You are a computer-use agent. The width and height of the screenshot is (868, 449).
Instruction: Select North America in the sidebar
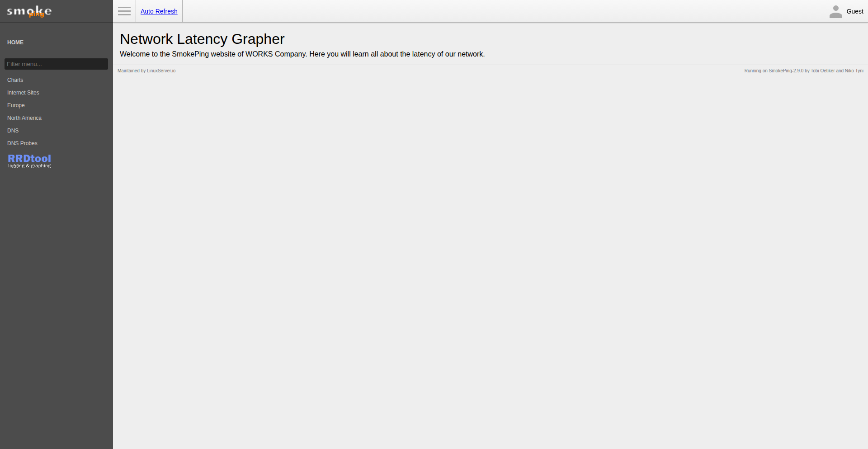click(x=24, y=118)
